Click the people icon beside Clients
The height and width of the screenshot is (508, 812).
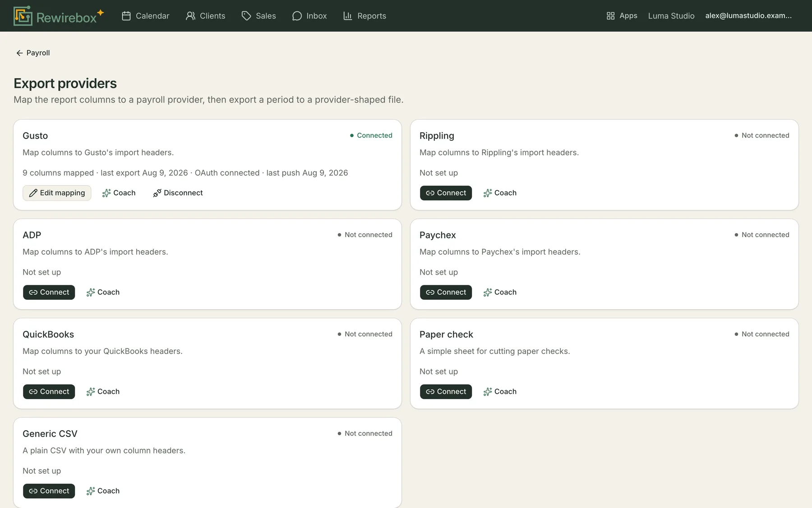tap(190, 16)
